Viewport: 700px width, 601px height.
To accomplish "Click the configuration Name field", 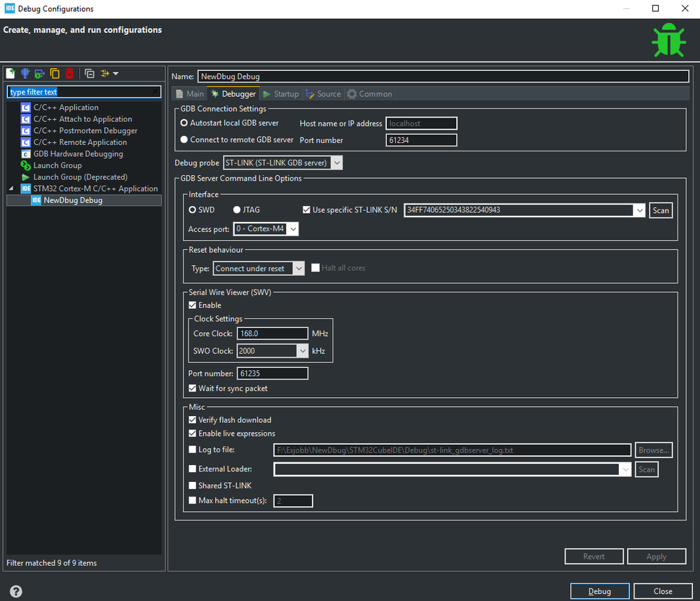I will [x=444, y=76].
